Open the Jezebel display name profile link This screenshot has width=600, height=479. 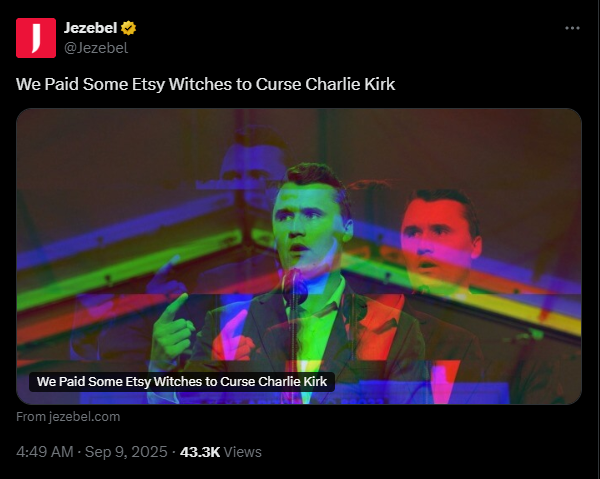[x=91, y=28]
